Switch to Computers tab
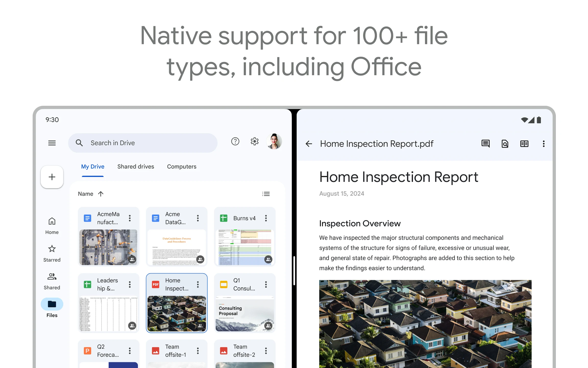Screen dimensions: 588x368 181,167
